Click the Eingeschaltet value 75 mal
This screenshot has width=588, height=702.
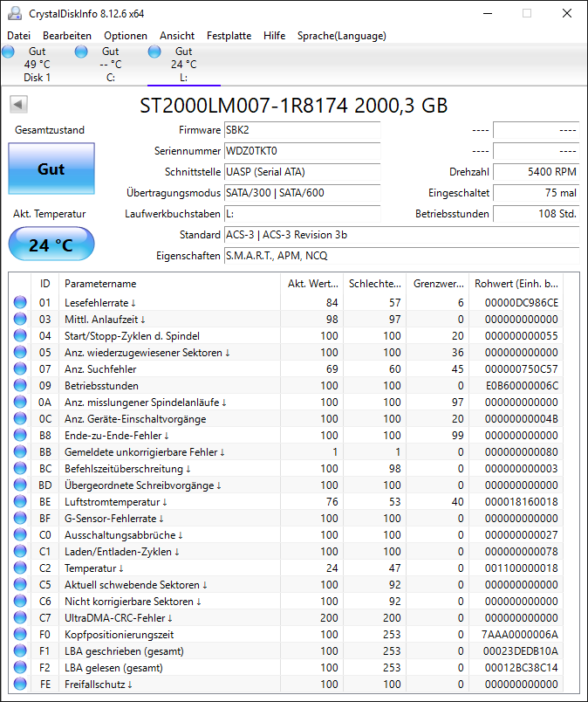(x=536, y=194)
